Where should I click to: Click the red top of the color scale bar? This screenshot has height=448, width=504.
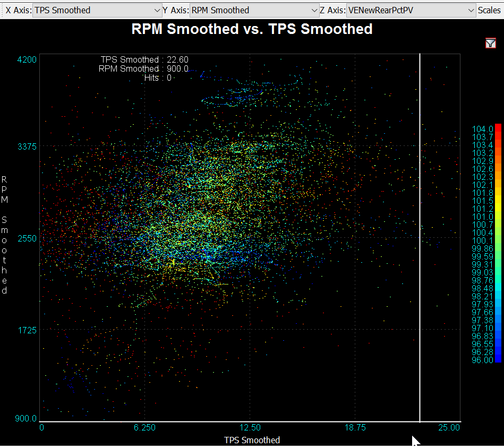pos(498,128)
